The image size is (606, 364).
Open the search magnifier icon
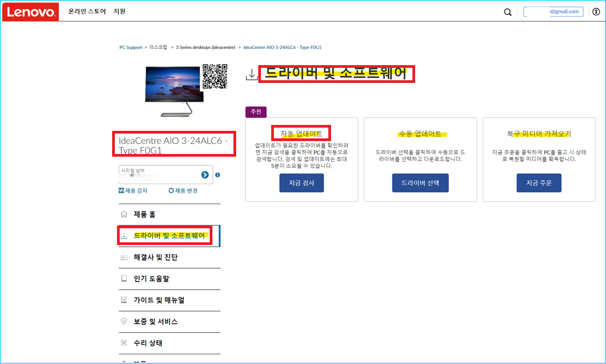tap(507, 12)
